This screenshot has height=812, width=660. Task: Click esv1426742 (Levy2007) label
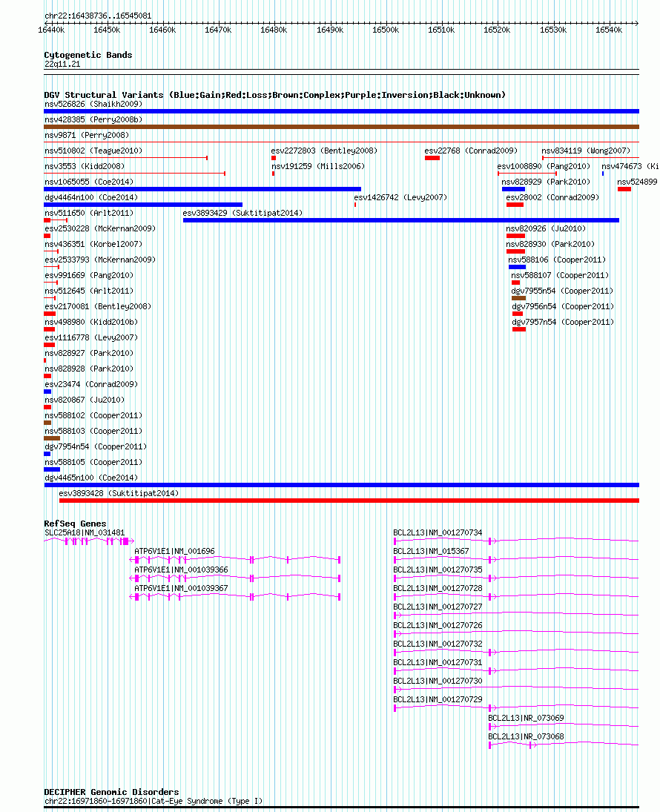[x=400, y=197]
